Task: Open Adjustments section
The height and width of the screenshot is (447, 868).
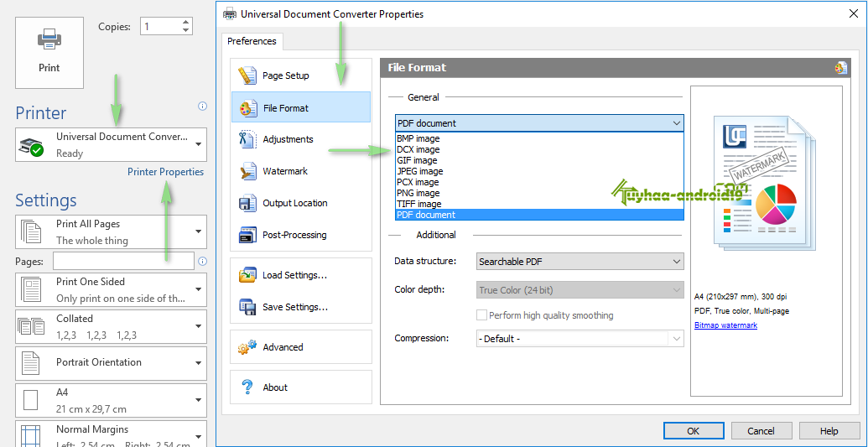Action: tap(301, 139)
